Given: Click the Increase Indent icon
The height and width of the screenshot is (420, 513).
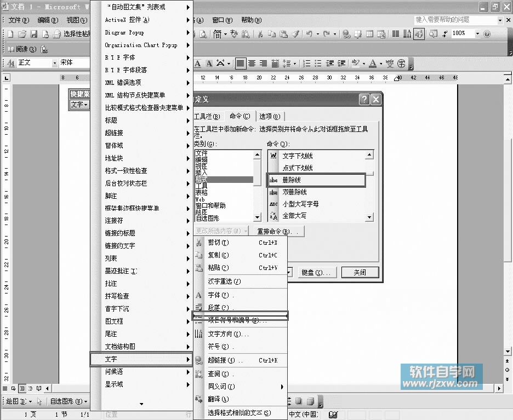Looking at the screenshot, I should point(341,63).
